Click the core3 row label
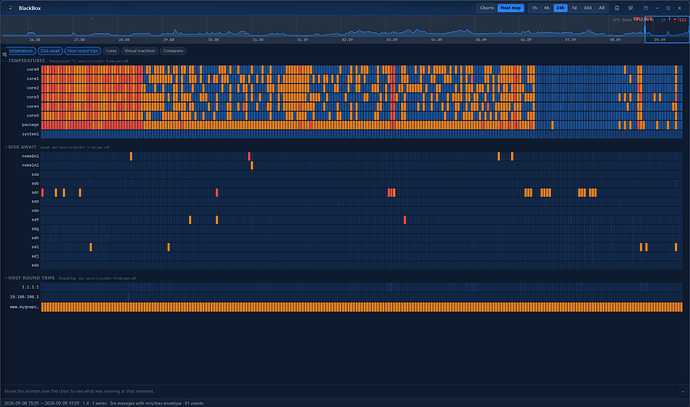The width and height of the screenshot is (690, 407). 33,97
